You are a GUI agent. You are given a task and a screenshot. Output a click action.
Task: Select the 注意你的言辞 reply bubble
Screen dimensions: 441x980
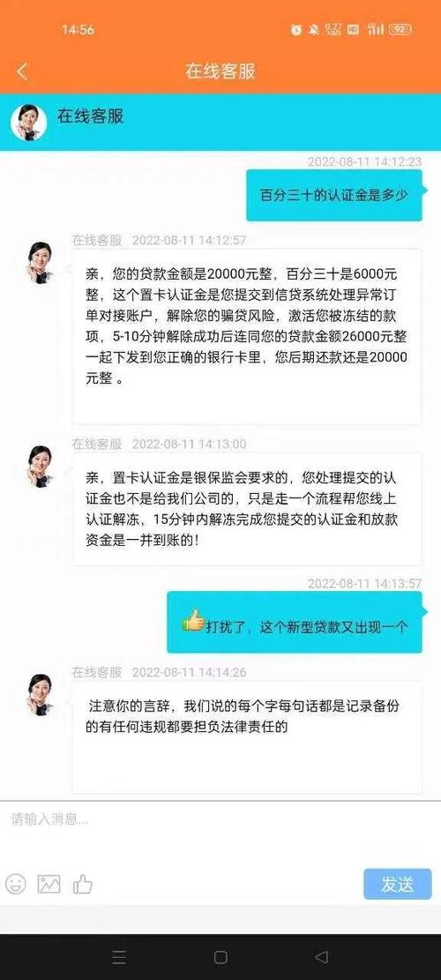pos(246,737)
